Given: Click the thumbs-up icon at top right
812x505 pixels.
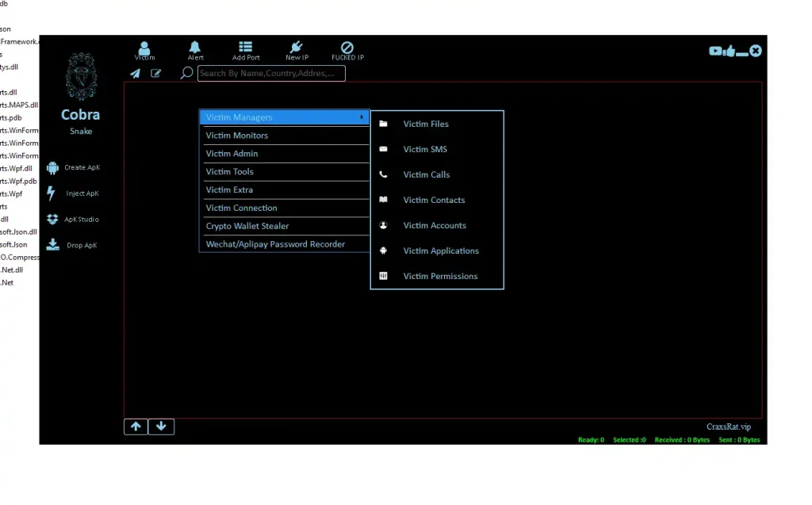Looking at the screenshot, I should pyautogui.click(x=729, y=51).
